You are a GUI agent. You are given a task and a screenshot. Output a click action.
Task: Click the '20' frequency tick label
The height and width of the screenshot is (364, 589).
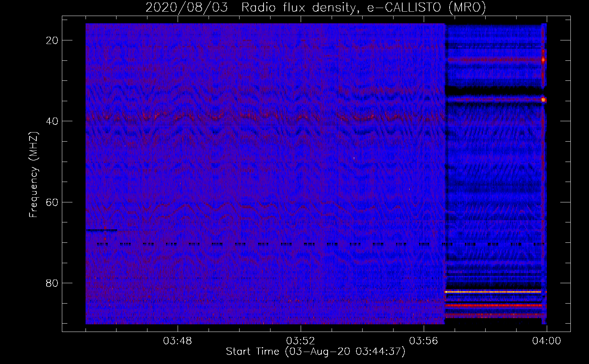point(52,40)
